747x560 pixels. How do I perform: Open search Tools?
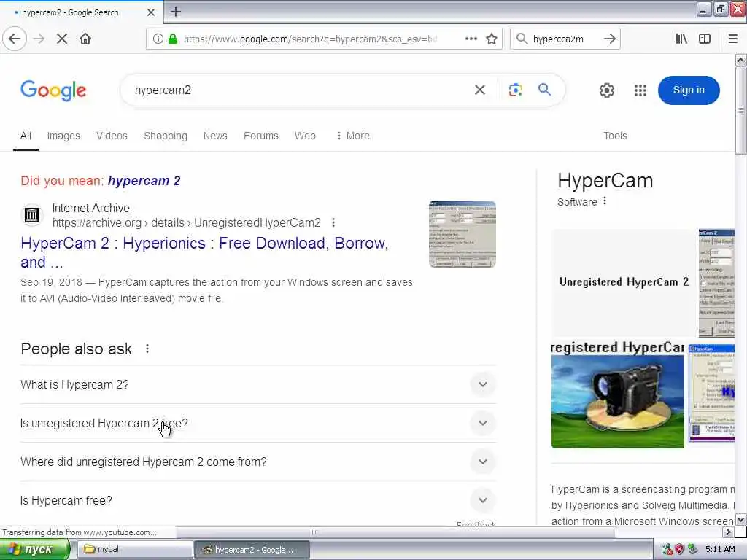[615, 136]
